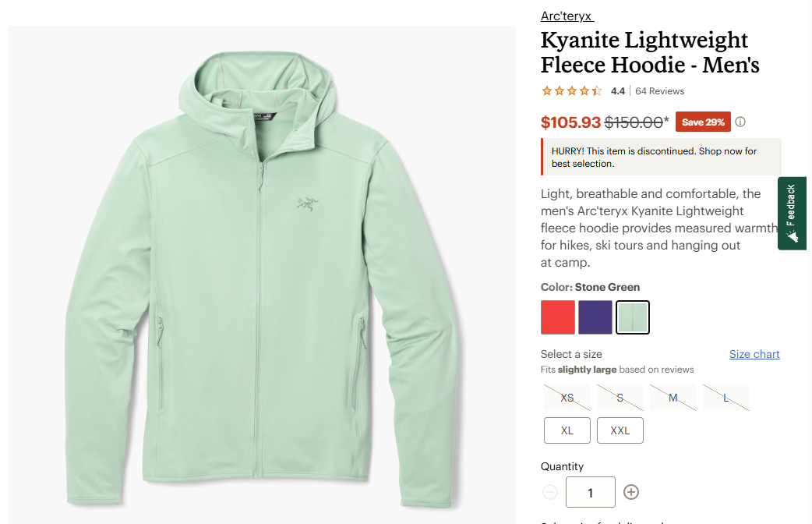This screenshot has height=524, width=812.
Task: Click the unavailable size L option
Action: coord(726,398)
